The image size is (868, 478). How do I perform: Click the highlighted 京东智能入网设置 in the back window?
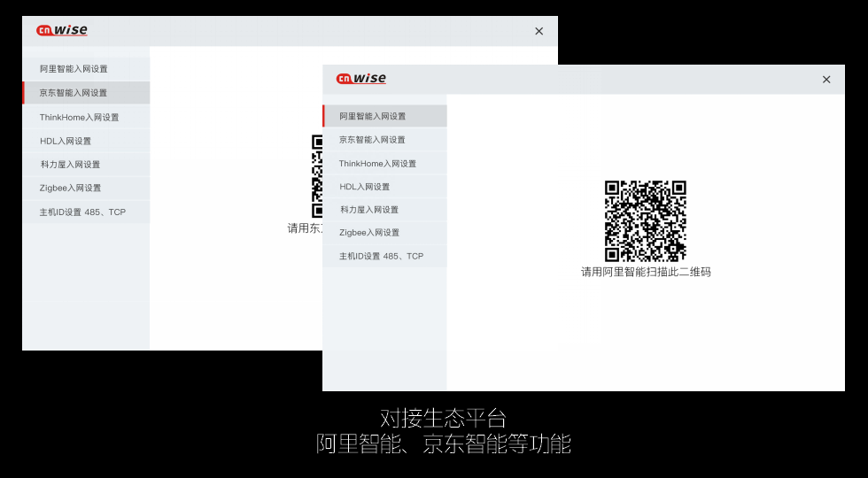(74, 93)
